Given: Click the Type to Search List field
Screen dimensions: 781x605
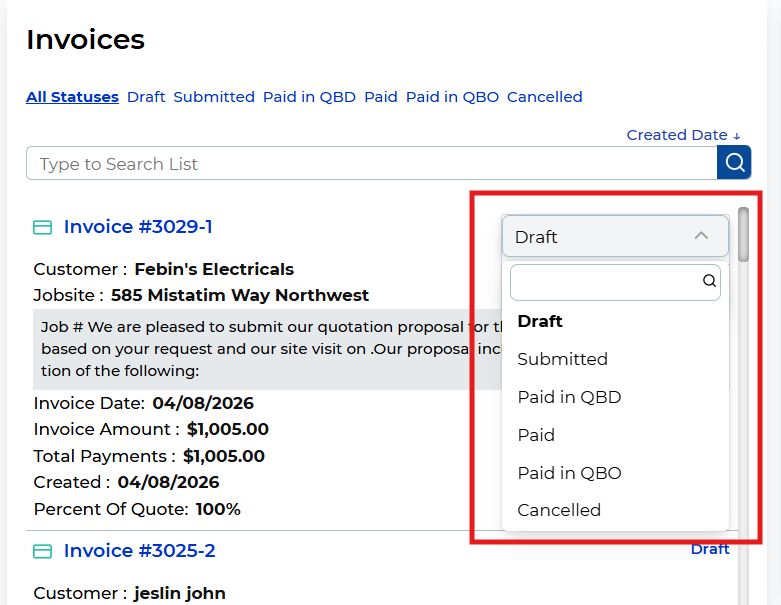Looking at the screenshot, I should [x=370, y=164].
